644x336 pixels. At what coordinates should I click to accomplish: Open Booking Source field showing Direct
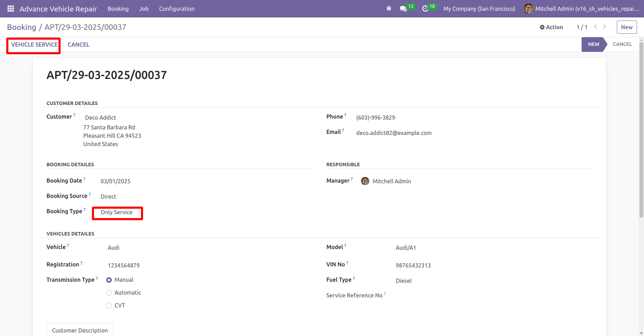click(x=108, y=197)
